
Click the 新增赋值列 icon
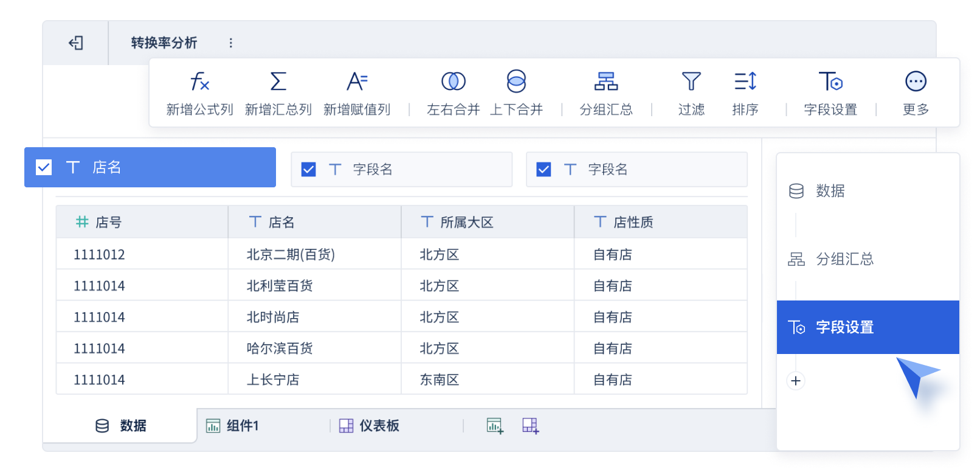tap(357, 82)
